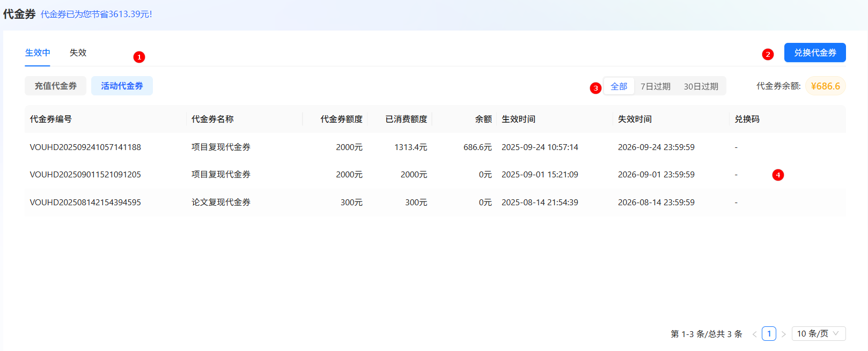Click effective time 2025-08-14 21:54:39
This screenshot has height=351, width=868.
point(540,202)
